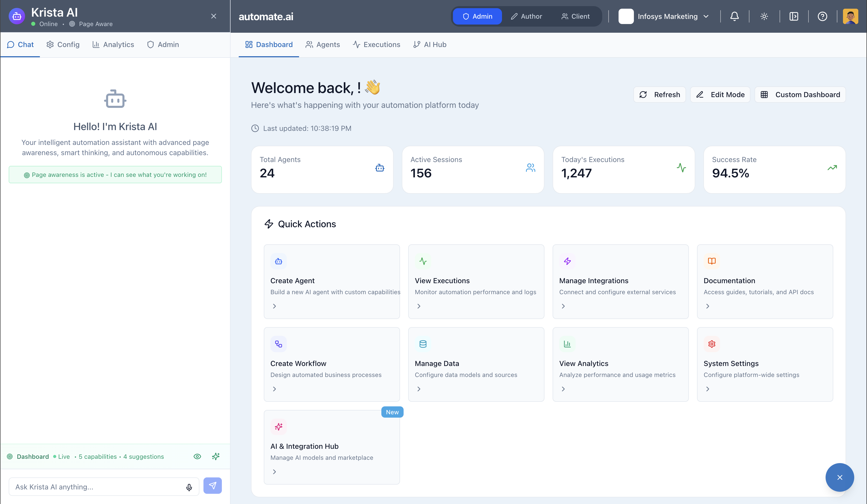Click the microphone icon in chat input
Image resolution: width=867 pixels, height=504 pixels.
click(x=189, y=487)
